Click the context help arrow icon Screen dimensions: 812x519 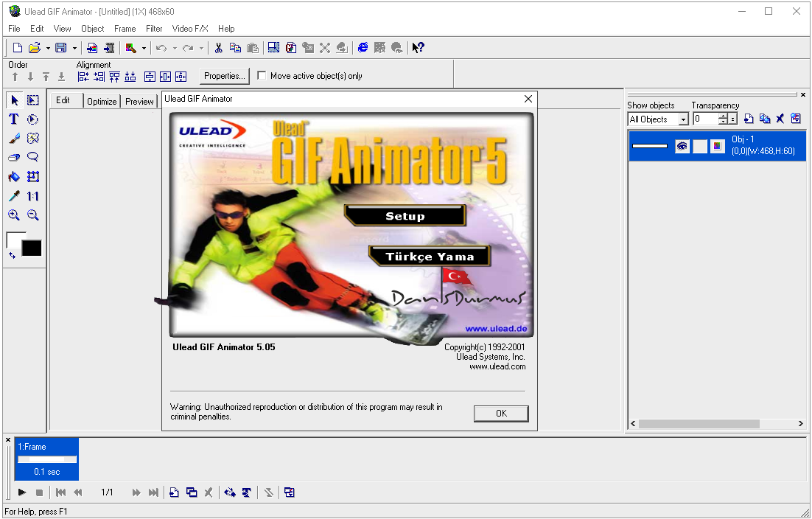click(x=418, y=48)
